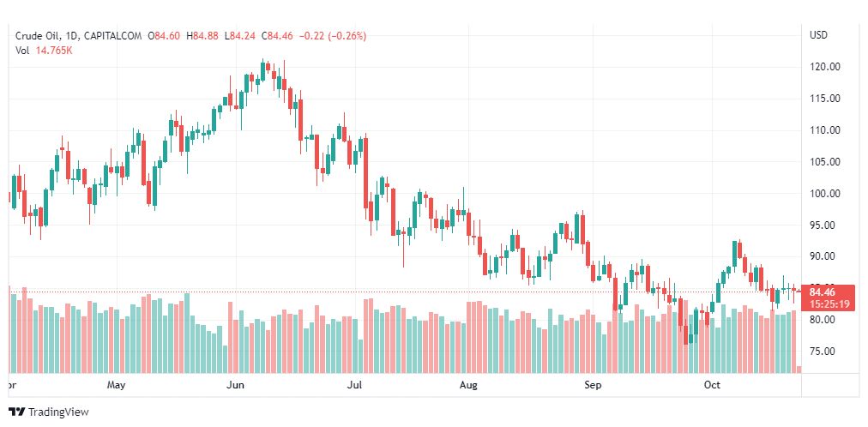Click the Oct label on time axis

pos(712,386)
